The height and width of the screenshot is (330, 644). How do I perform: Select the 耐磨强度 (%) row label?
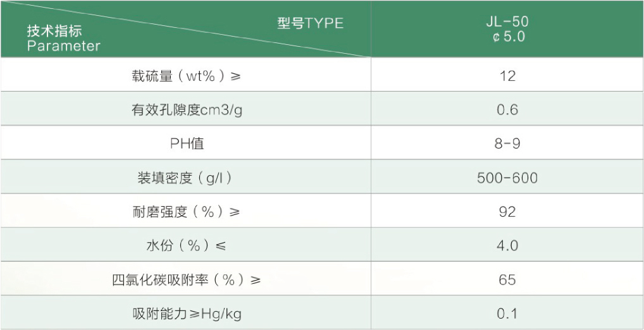(186, 212)
